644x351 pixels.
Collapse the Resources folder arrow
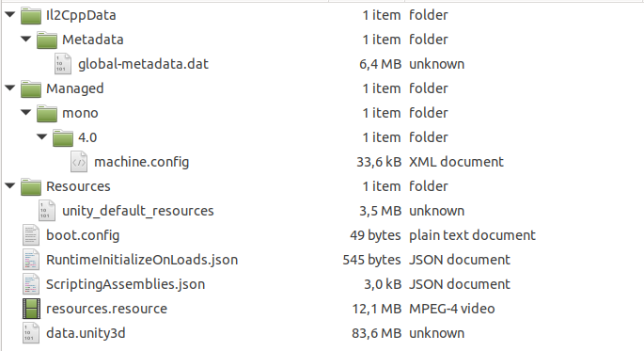pos(9,185)
